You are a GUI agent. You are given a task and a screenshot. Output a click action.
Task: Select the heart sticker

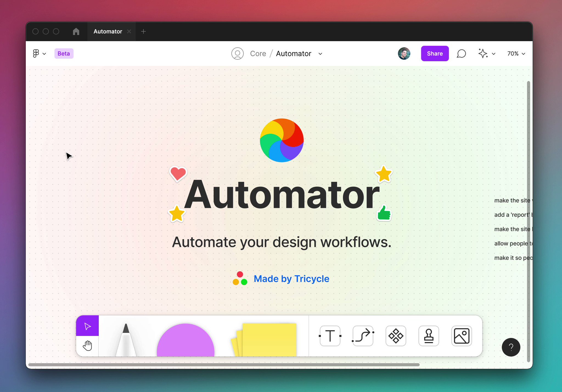pos(178,174)
